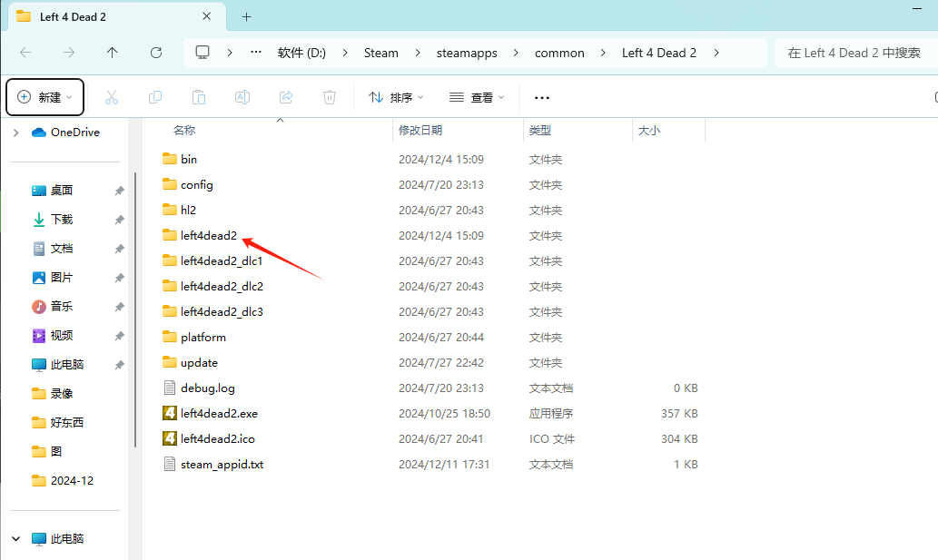The image size is (938, 560).
Task: Select left4dead2_dlc3 folder name
Action: 222,311
